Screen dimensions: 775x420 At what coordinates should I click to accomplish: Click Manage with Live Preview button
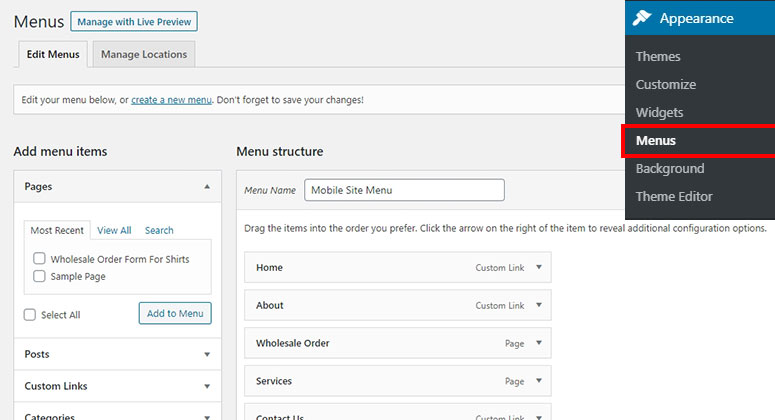tap(134, 22)
